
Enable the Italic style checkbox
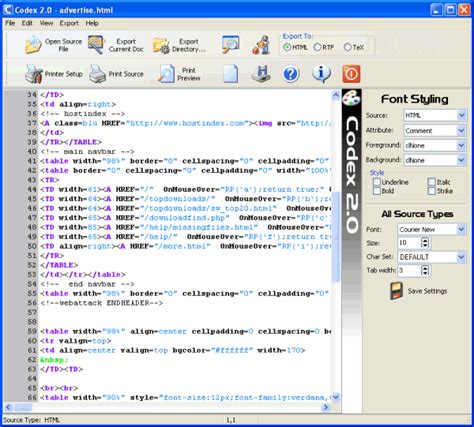click(x=432, y=182)
